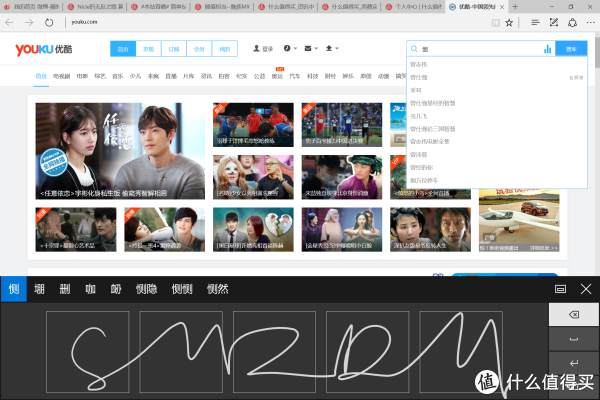Click the blue 搜库 search button
Image resolution: width=600 pixels, height=400 pixels.
click(571, 49)
